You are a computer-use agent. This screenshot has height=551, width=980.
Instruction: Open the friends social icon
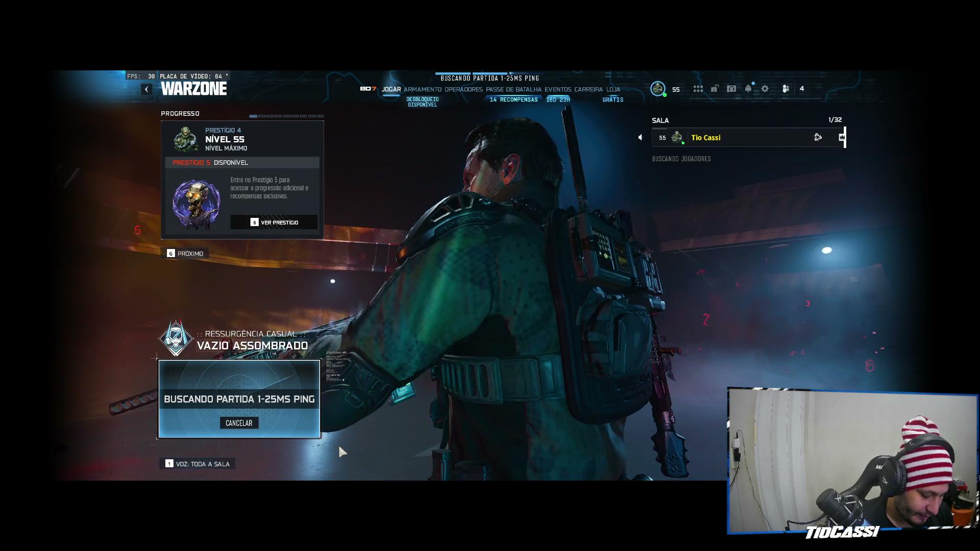coord(786,89)
